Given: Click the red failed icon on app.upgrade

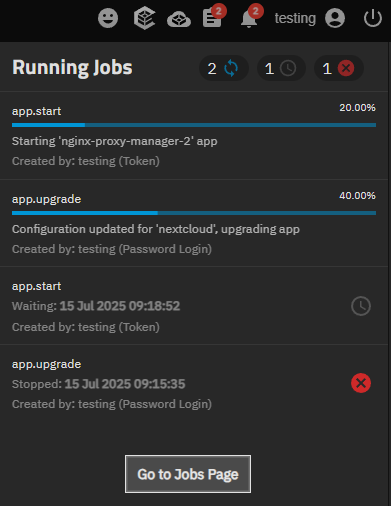Looking at the screenshot, I should click(361, 383).
